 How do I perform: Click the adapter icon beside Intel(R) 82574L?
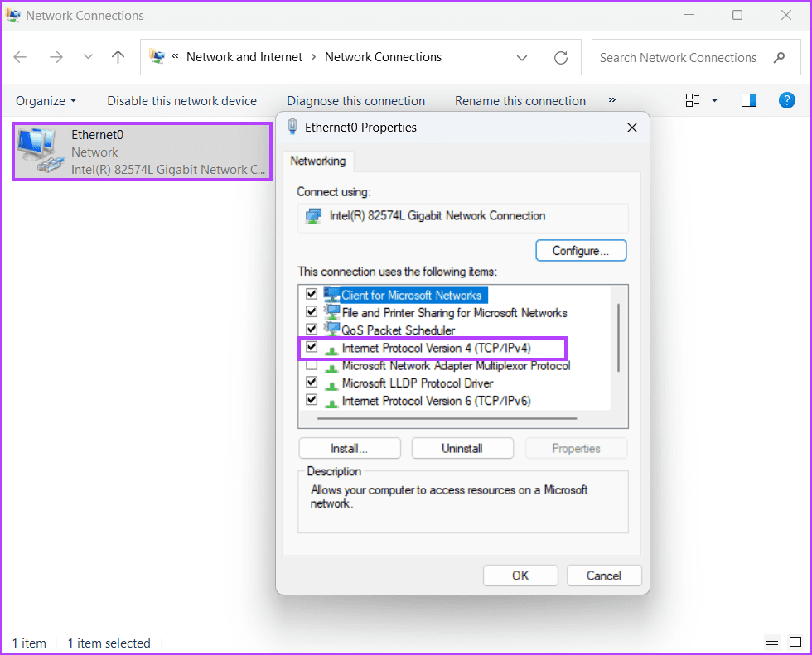pos(313,216)
